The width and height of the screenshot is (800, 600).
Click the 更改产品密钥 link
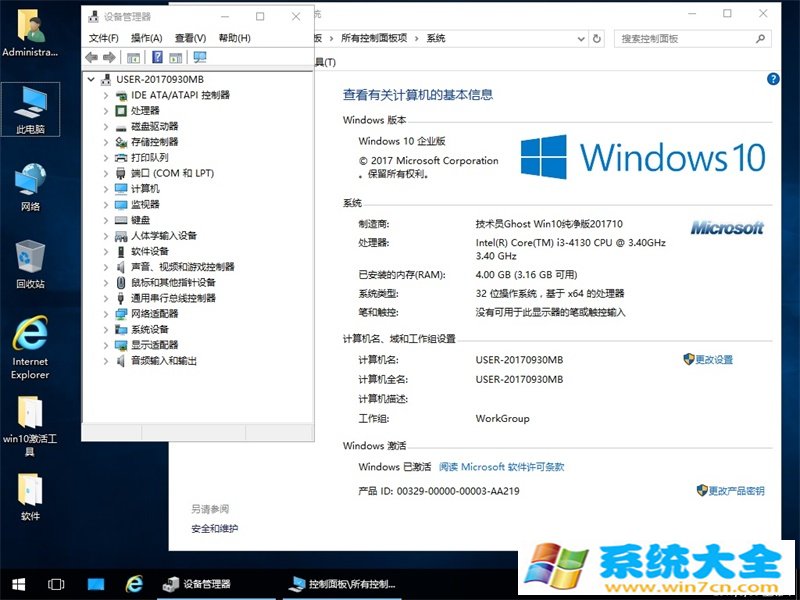736,491
